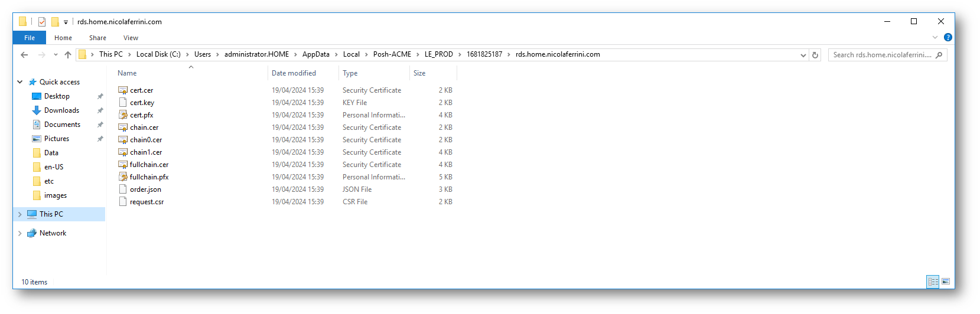Select This PC in navigation pane
This screenshot has height=314, width=980.
click(51, 214)
